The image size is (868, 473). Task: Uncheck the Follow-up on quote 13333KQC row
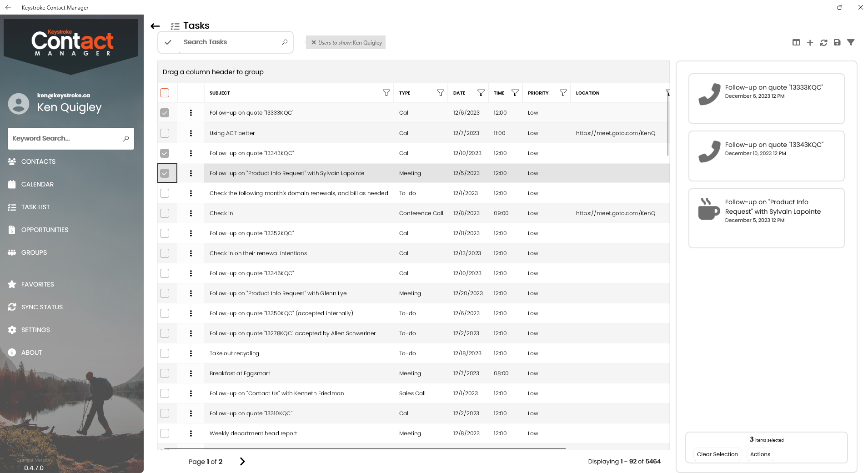pos(165,113)
